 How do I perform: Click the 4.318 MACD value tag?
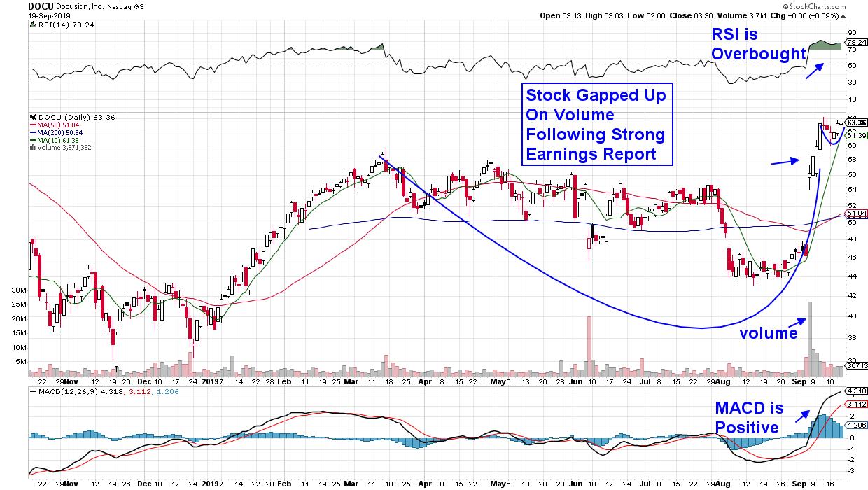(x=855, y=390)
